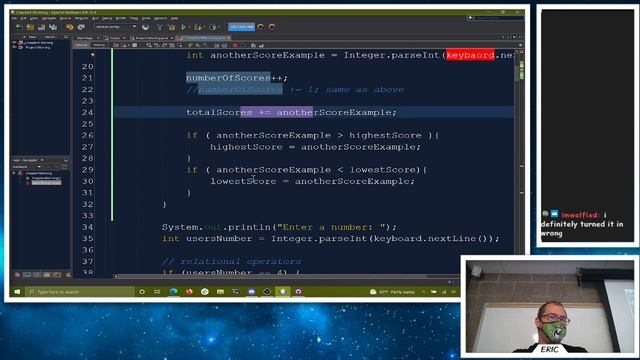Toggle the third-from-left filter in Navigator's bottom bar
640x360 pixels.
coord(37,275)
